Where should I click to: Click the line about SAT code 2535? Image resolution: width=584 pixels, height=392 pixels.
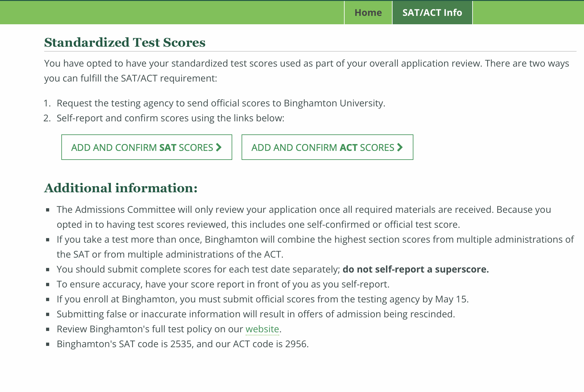click(x=183, y=344)
